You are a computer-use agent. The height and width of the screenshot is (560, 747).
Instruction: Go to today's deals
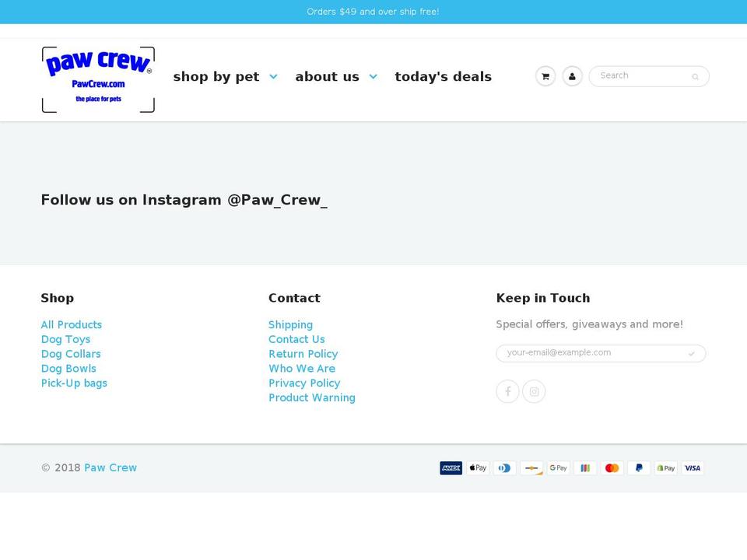pos(443,77)
